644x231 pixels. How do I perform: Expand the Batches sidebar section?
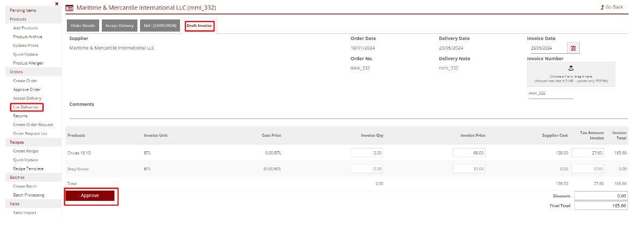pyautogui.click(x=17, y=177)
